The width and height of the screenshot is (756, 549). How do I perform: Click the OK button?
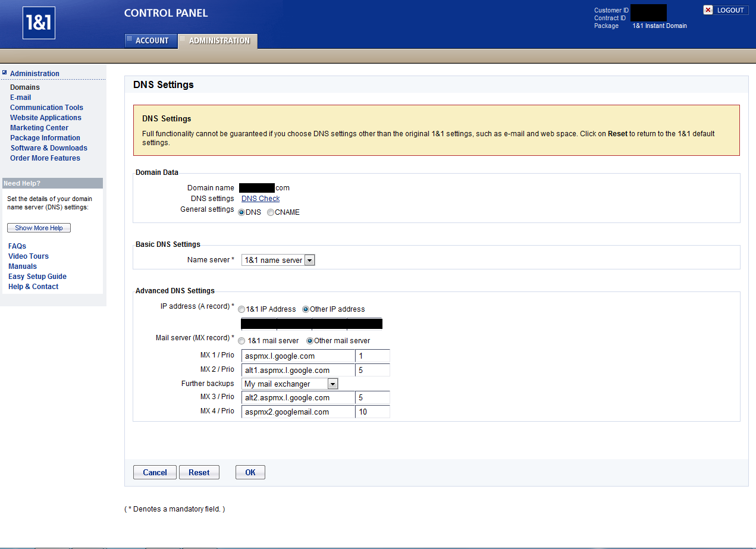click(250, 472)
